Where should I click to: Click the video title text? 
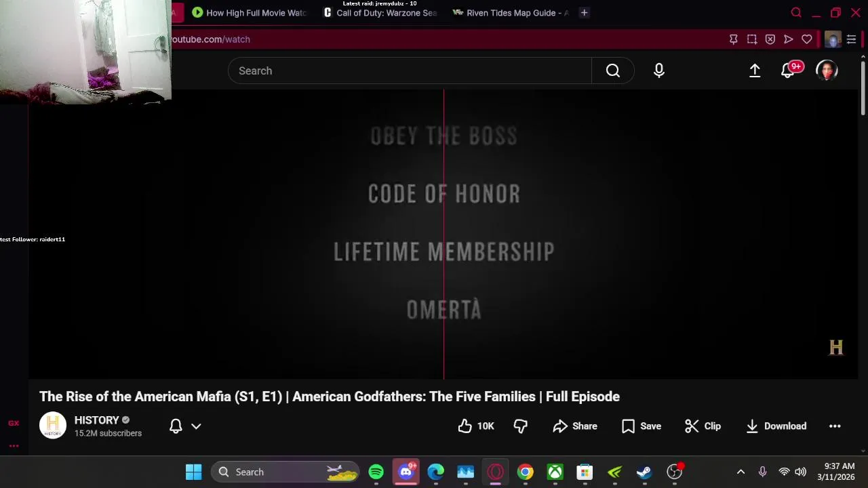point(330,396)
